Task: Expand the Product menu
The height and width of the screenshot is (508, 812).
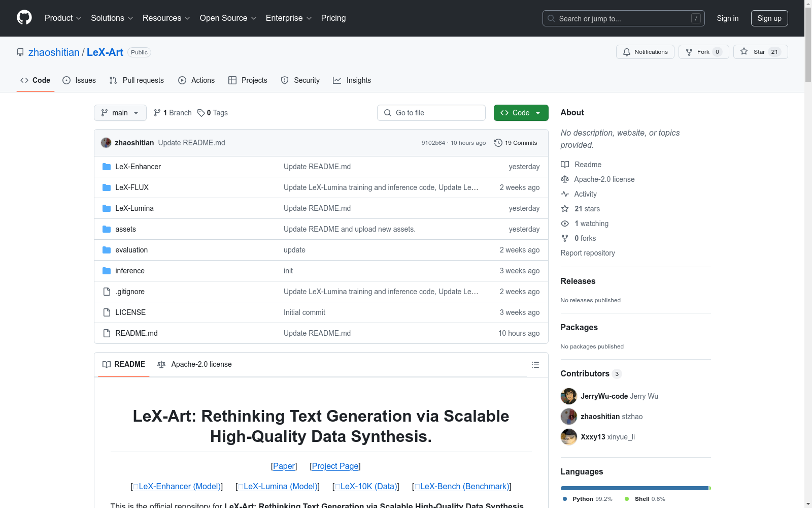Action: click(x=63, y=18)
